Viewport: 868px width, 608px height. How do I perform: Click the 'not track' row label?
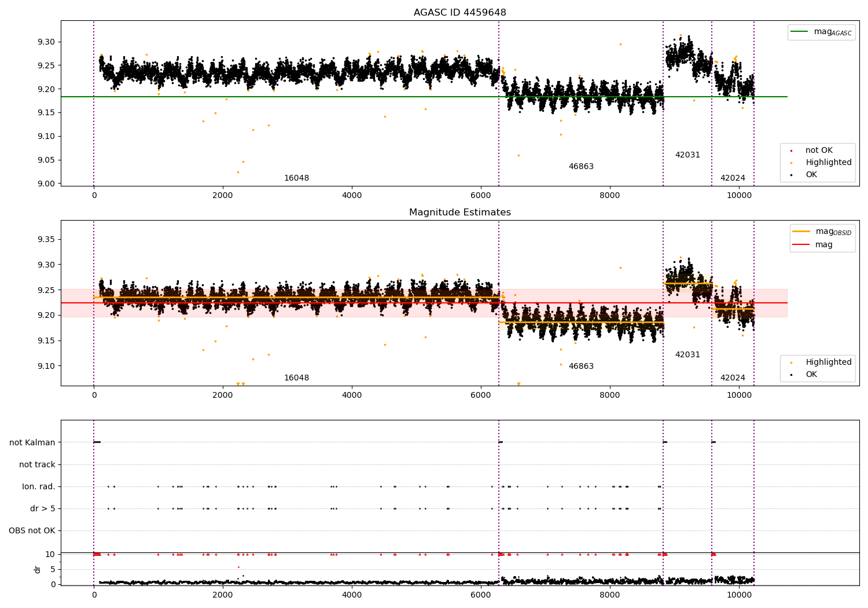click(x=37, y=465)
